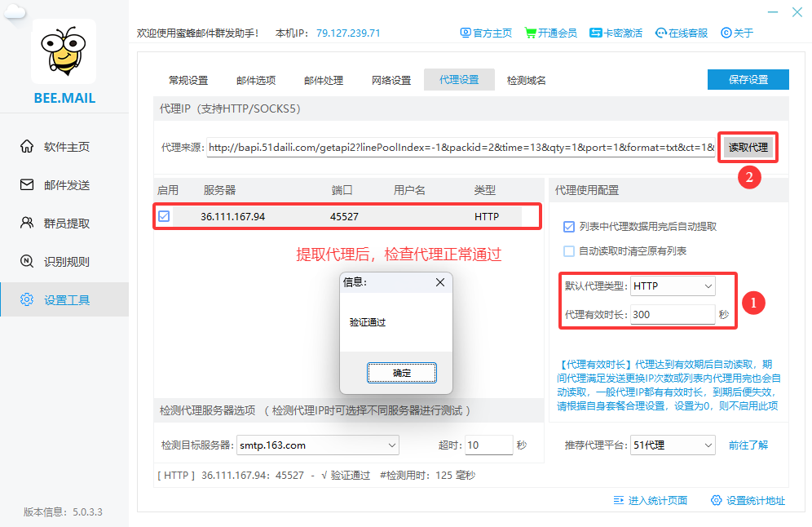Close the 信息 dialog with X
The image size is (812, 527).
pos(440,282)
